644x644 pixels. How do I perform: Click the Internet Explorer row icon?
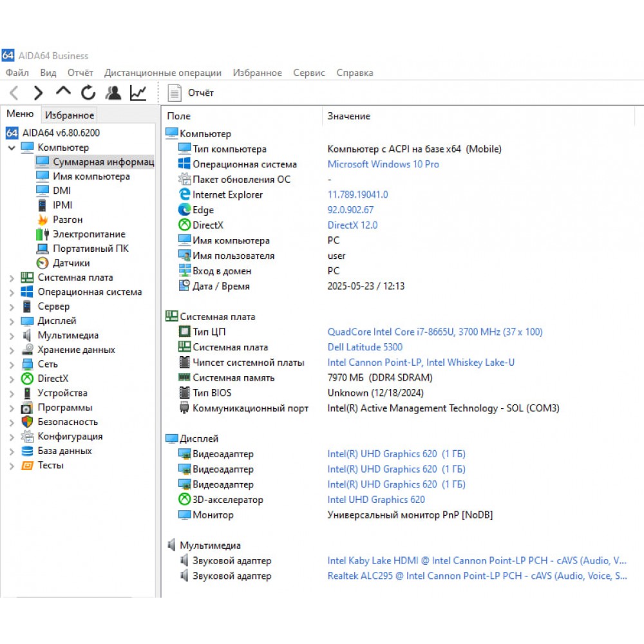click(x=184, y=194)
